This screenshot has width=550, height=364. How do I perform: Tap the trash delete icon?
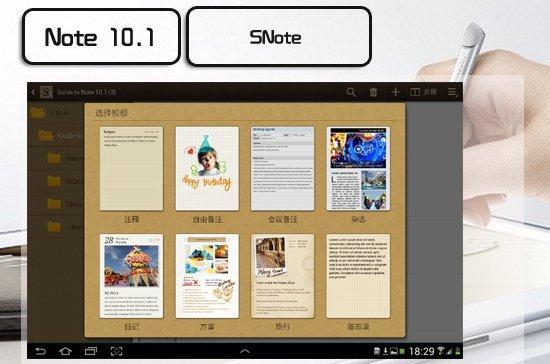373,92
